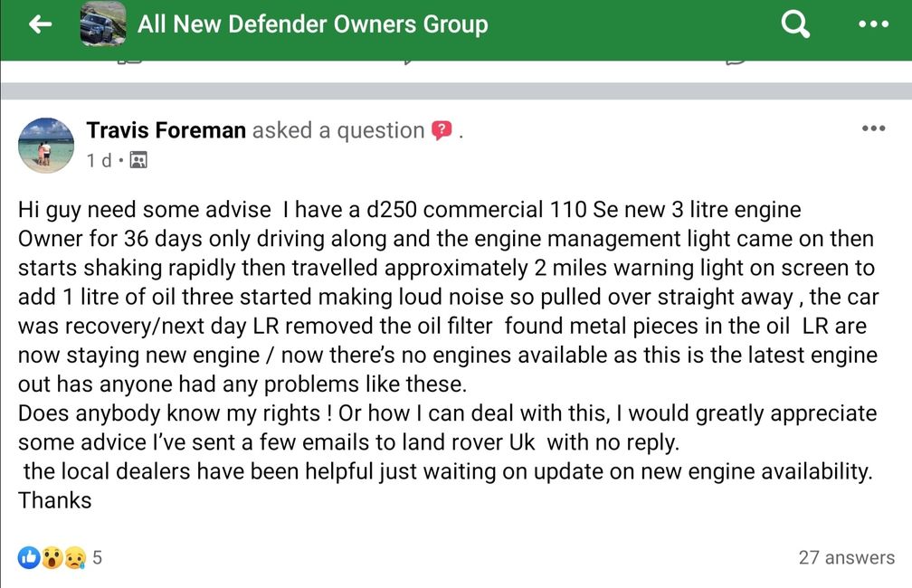This screenshot has width=912, height=588.
Task: Open Travis Foreman's profile name link
Action: click(x=166, y=130)
